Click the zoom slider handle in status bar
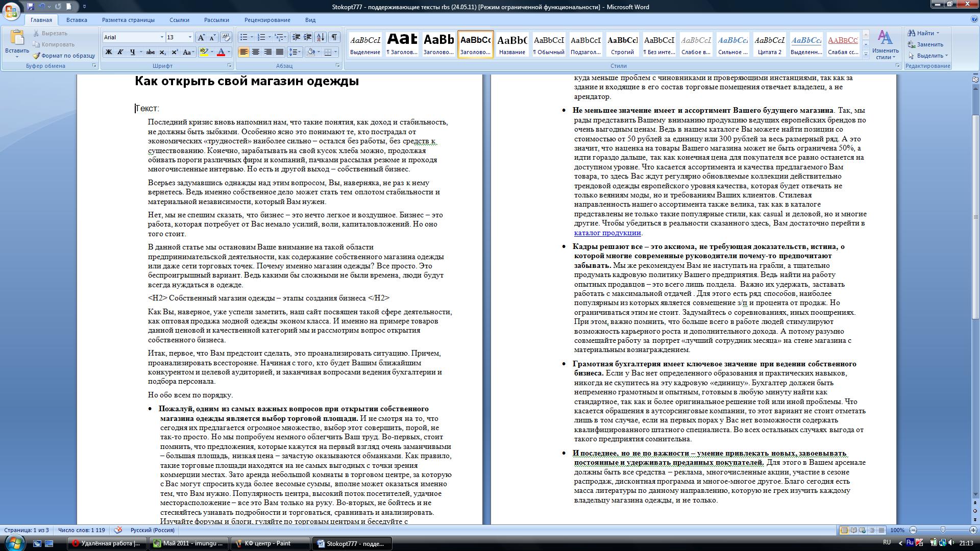Viewport: 980px width, 551px height. pos(943,530)
